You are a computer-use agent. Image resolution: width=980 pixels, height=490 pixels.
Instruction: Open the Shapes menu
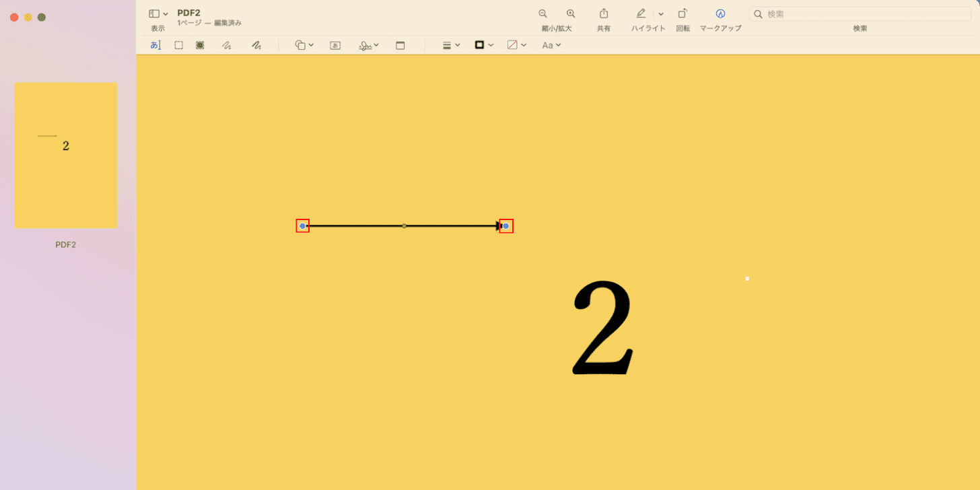(304, 45)
